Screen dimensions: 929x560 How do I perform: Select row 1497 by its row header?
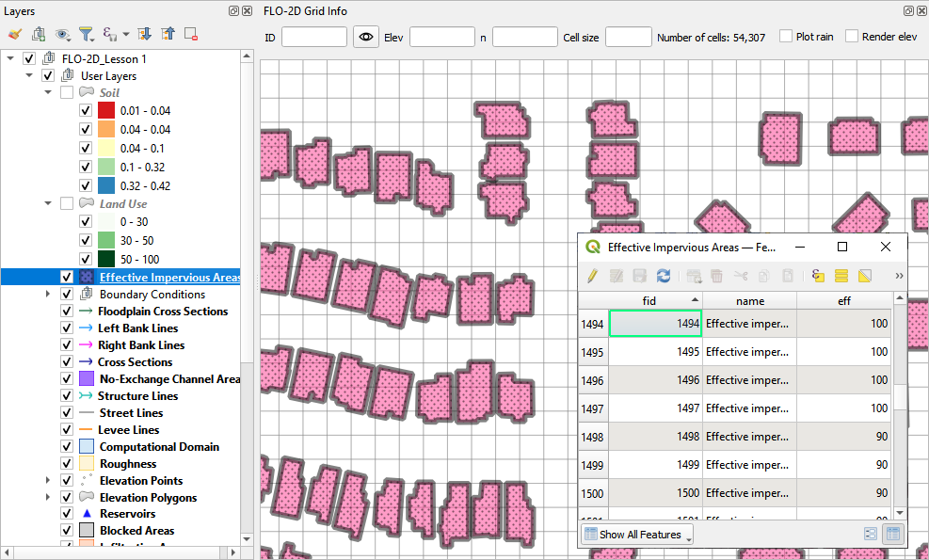click(x=593, y=408)
